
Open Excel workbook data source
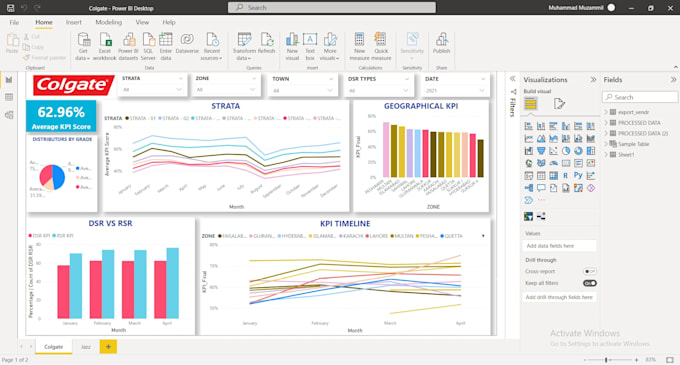coord(105,46)
